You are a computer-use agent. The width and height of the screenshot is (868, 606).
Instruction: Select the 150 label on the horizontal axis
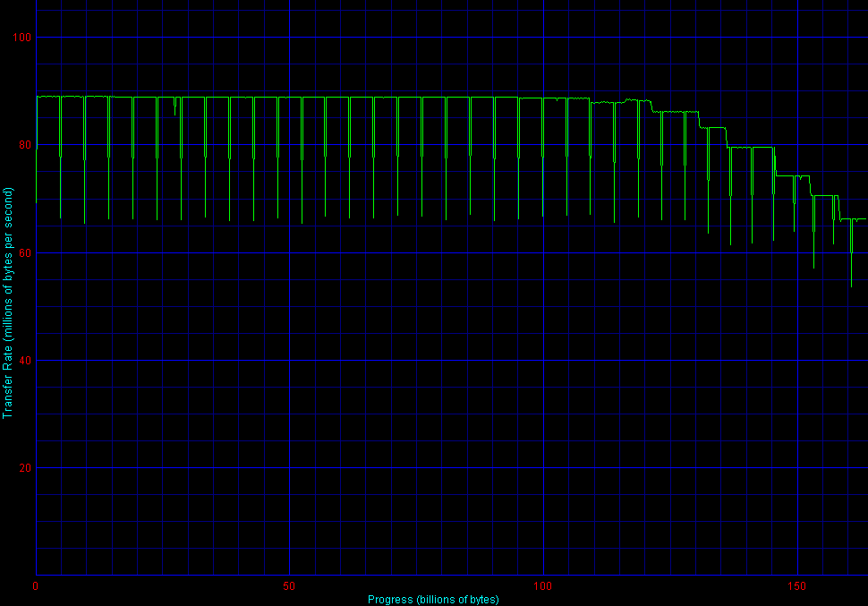(796, 586)
